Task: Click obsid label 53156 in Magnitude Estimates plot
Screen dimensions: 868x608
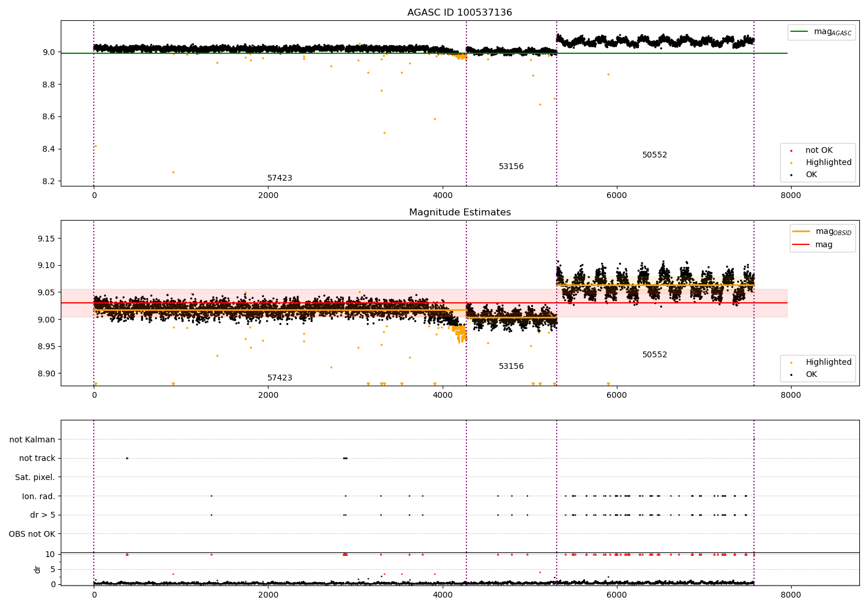Action: click(x=511, y=367)
